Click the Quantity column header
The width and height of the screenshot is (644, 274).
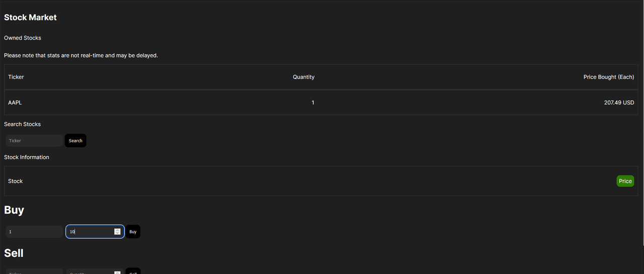pyautogui.click(x=303, y=77)
